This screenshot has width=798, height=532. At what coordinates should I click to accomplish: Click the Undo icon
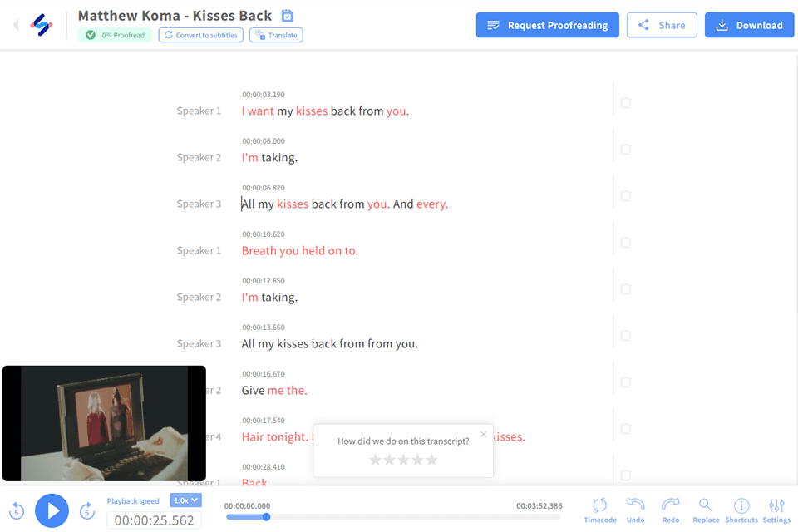click(636, 510)
